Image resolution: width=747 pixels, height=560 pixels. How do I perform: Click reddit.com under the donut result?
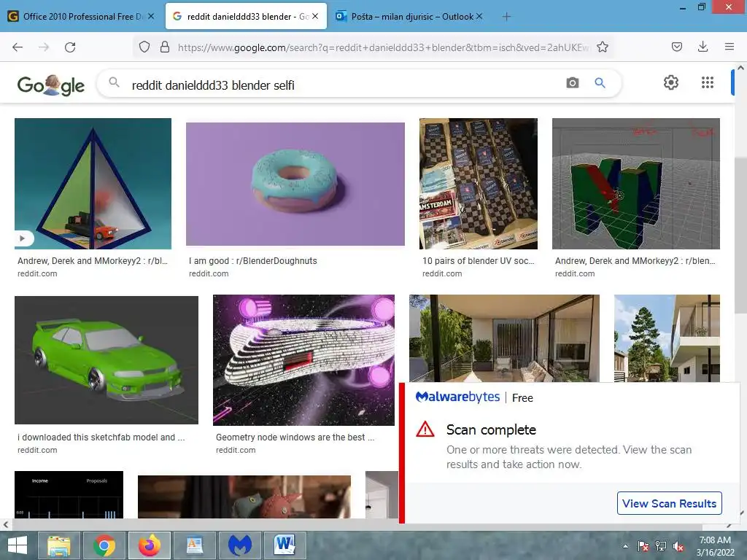pyautogui.click(x=209, y=274)
